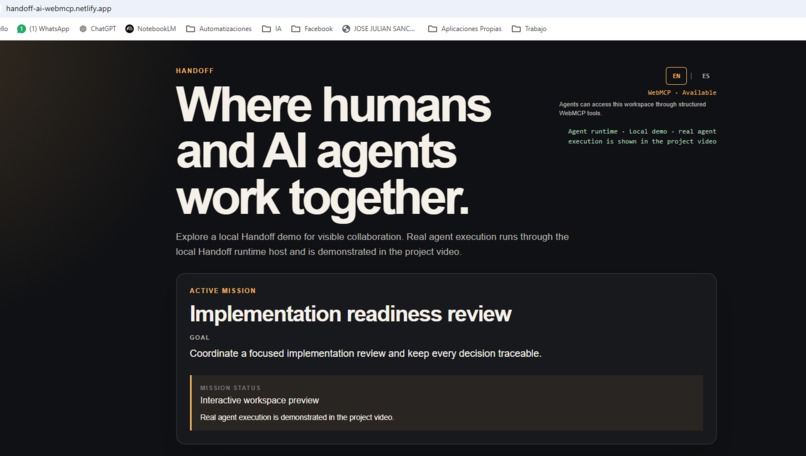This screenshot has height=456, width=806.
Task: Open the Aplicaciones Propias bookmark folder
Action: pyautogui.click(x=465, y=29)
